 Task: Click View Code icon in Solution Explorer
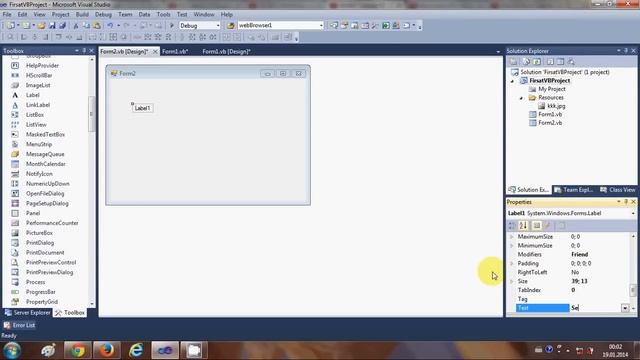(550, 62)
